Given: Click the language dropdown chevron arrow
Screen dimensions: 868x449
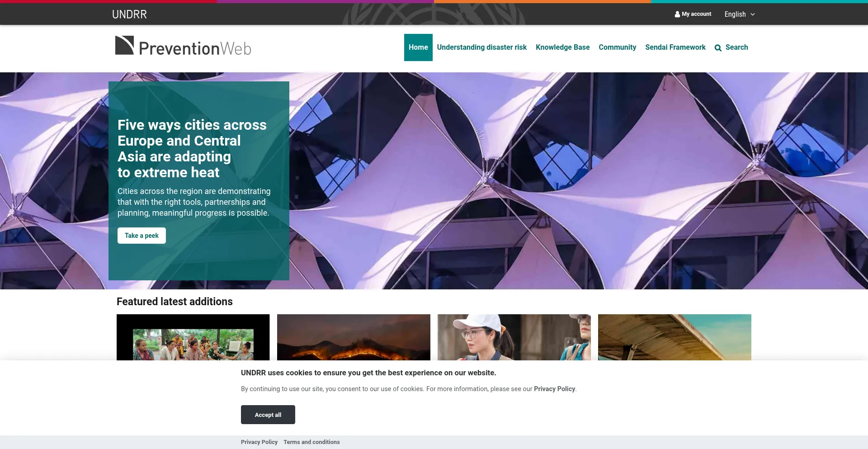Looking at the screenshot, I should coord(753,14).
